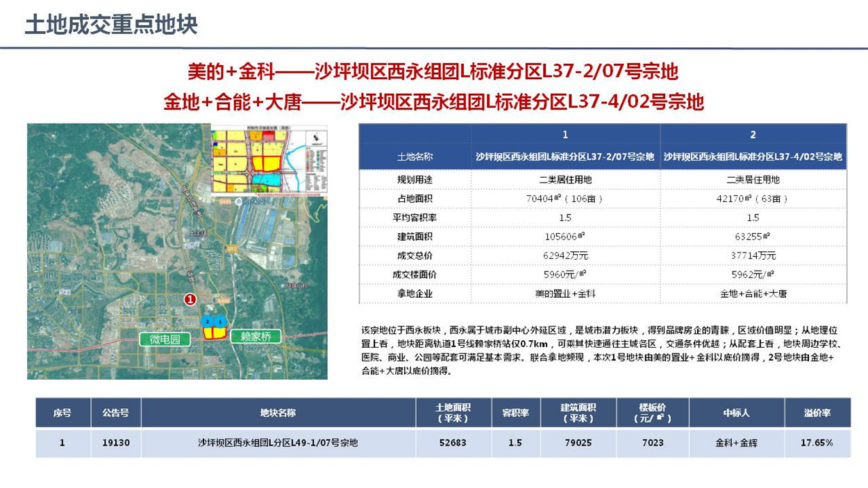This screenshot has width=868, height=488.
Task: Click the description paragraph starting "该宗地位于西永板块"
Action: click(x=601, y=351)
